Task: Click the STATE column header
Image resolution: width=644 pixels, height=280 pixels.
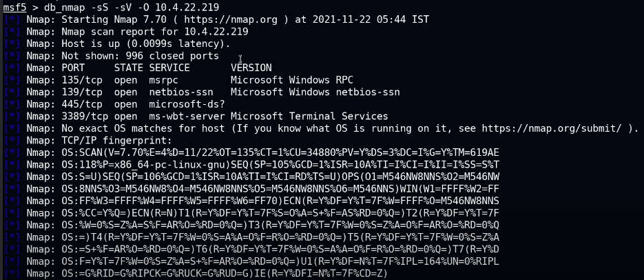Action: click(x=129, y=68)
